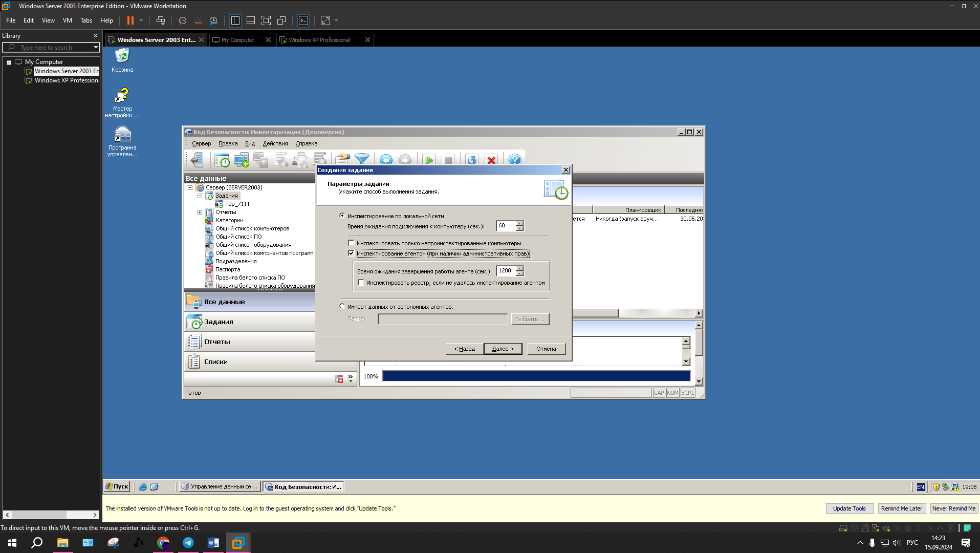The height and width of the screenshot is (553, 980).
Task: Collapse the Задания tree node
Action: 200,196
